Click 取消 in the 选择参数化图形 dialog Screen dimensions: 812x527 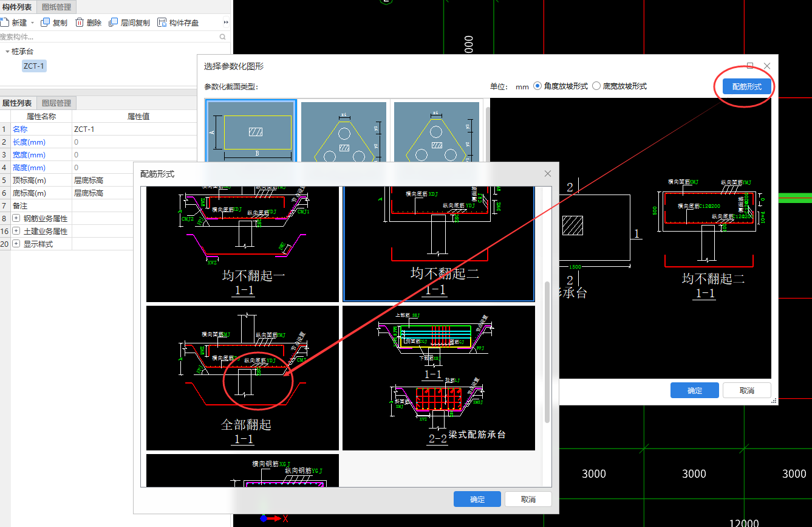click(747, 390)
